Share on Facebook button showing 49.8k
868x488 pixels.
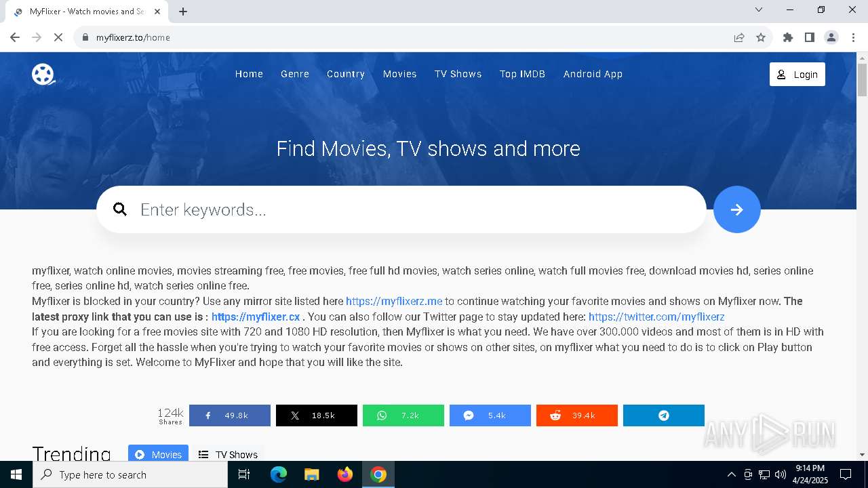point(230,415)
